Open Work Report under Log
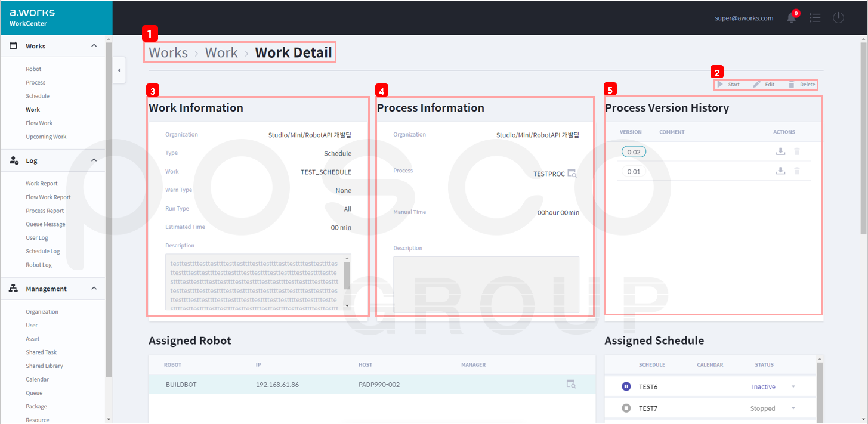This screenshot has width=868, height=424. pos(42,184)
